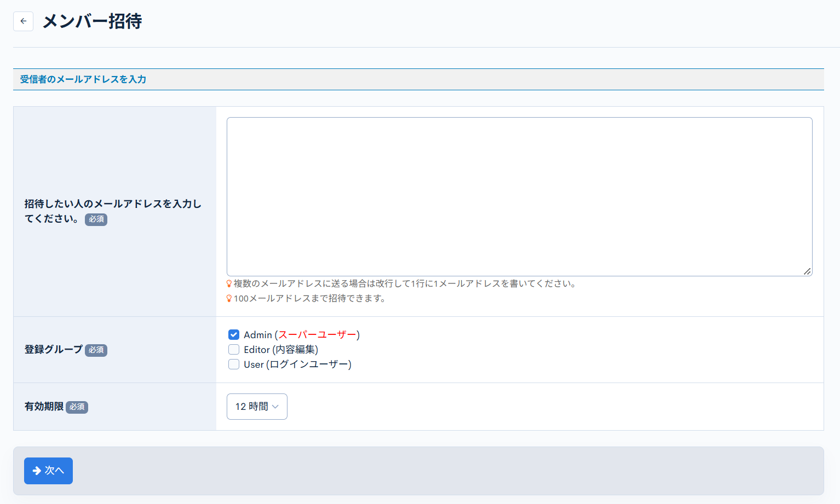Click the 受信者のメールアドレスを入力 section heading

click(83, 79)
